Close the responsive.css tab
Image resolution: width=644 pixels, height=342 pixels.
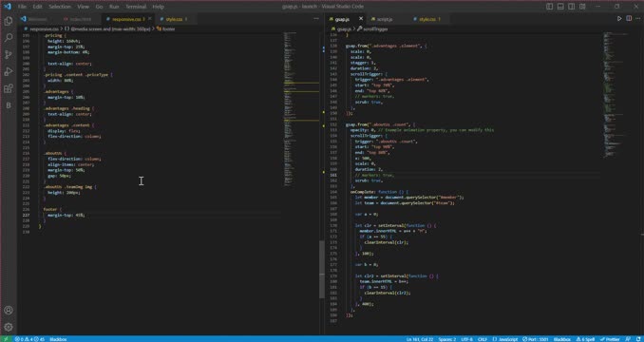point(150,19)
